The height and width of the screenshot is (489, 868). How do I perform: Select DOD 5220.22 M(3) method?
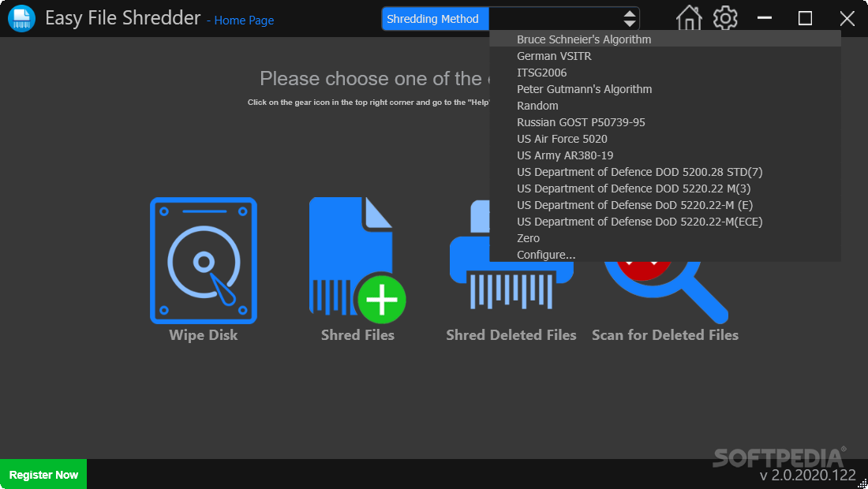pyautogui.click(x=665, y=189)
